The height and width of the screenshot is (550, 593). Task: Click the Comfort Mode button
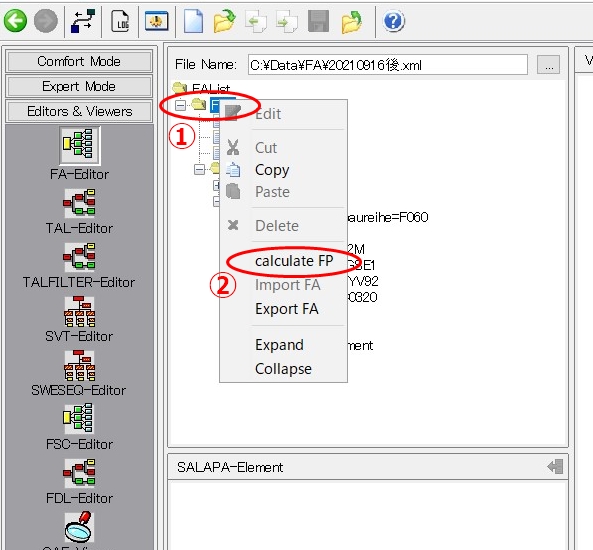pyautogui.click(x=79, y=61)
